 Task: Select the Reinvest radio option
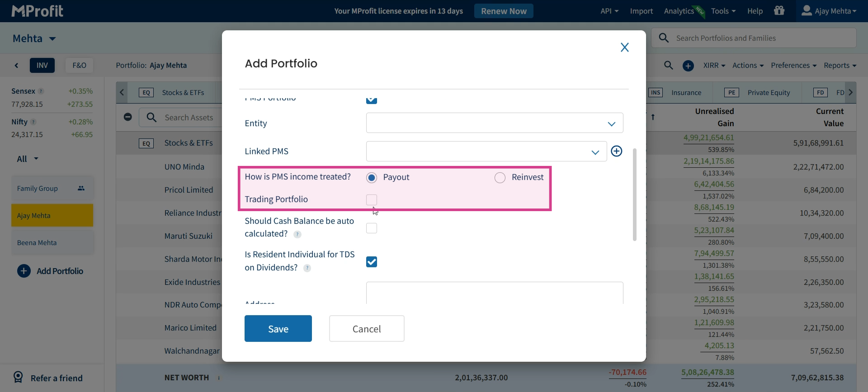[500, 178]
